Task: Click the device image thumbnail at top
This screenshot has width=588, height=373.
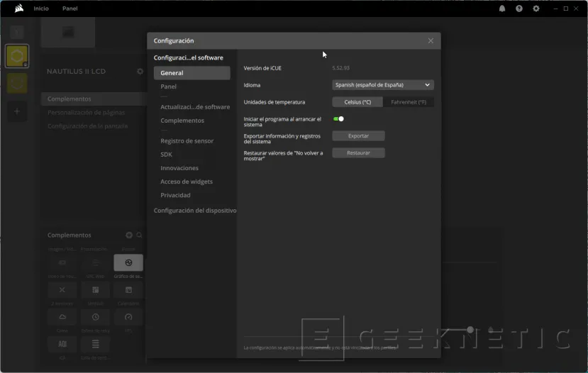Action: 68,32
